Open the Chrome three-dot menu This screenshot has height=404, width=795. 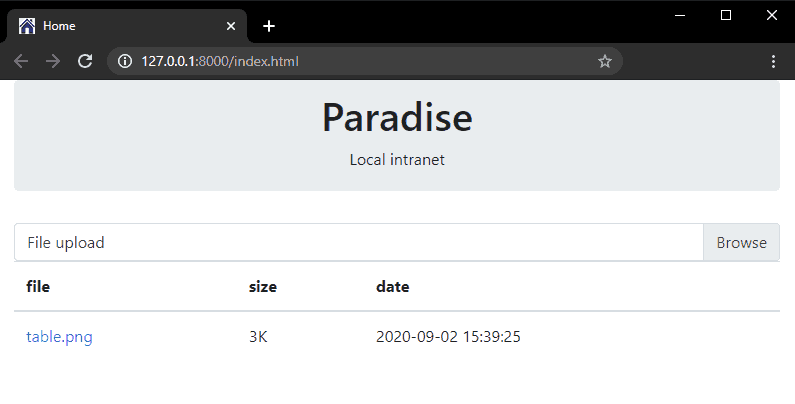(x=773, y=61)
